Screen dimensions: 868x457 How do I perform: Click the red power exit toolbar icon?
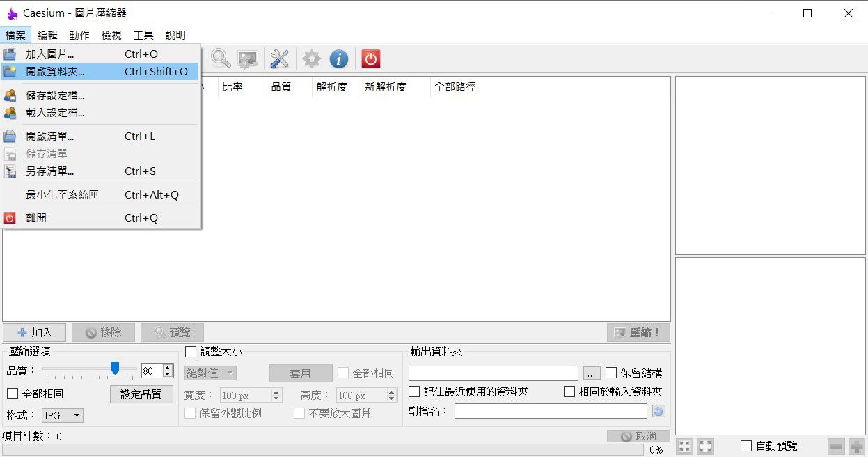[x=371, y=59]
